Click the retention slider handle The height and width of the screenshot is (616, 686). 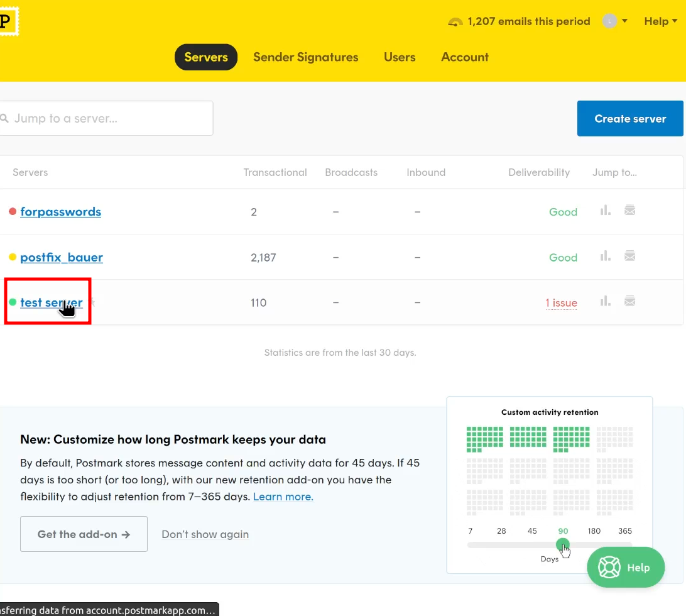(x=563, y=545)
